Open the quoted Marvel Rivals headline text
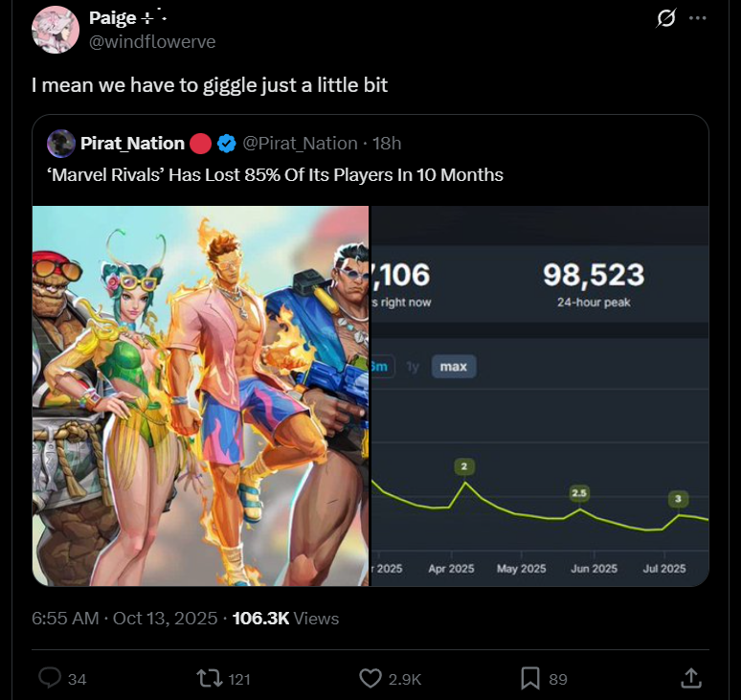 tap(275, 175)
